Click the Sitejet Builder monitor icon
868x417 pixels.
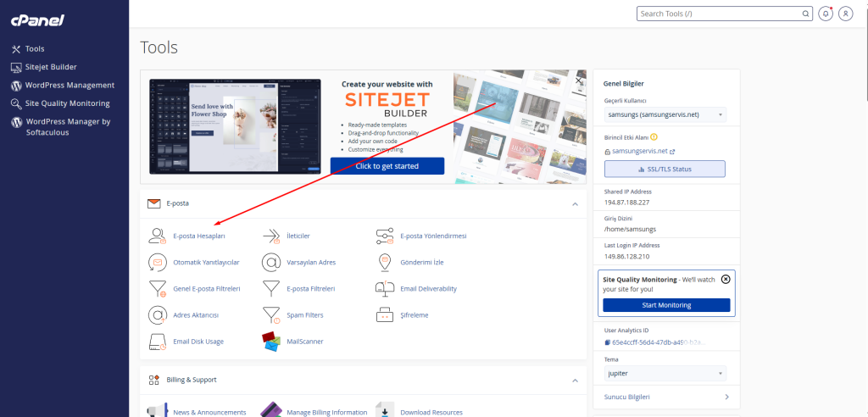tap(16, 68)
